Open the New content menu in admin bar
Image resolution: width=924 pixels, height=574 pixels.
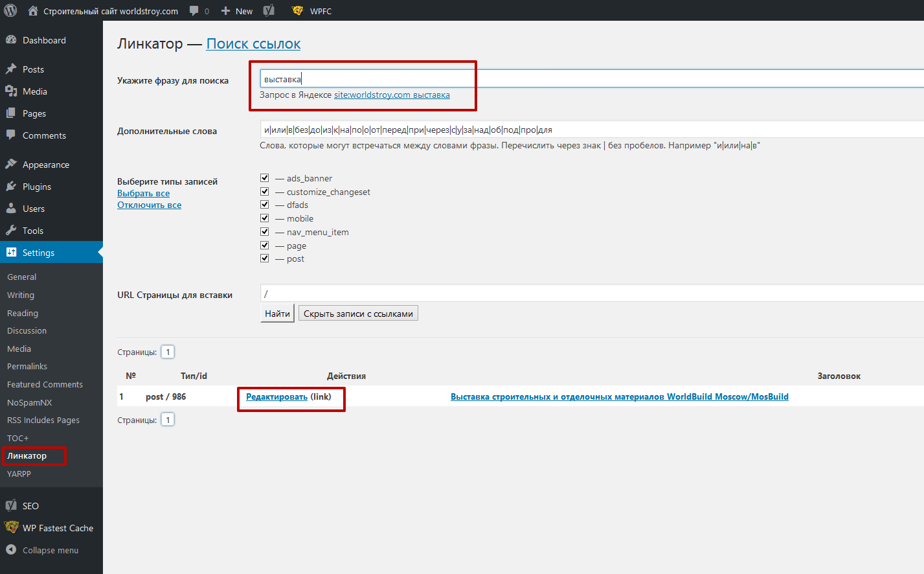[x=236, y=11]
